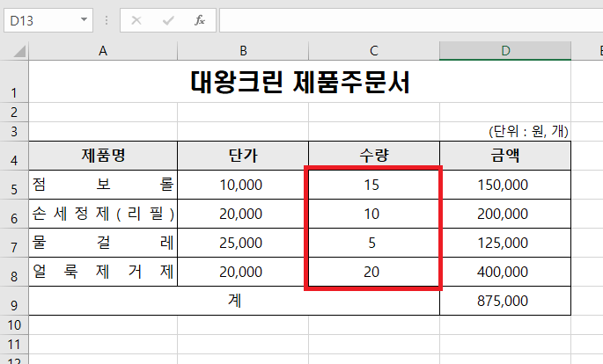Click the total amount cell 875,000
Viewport: 603px width, 364px height.
pyautogui.click(x=505, y=301)
